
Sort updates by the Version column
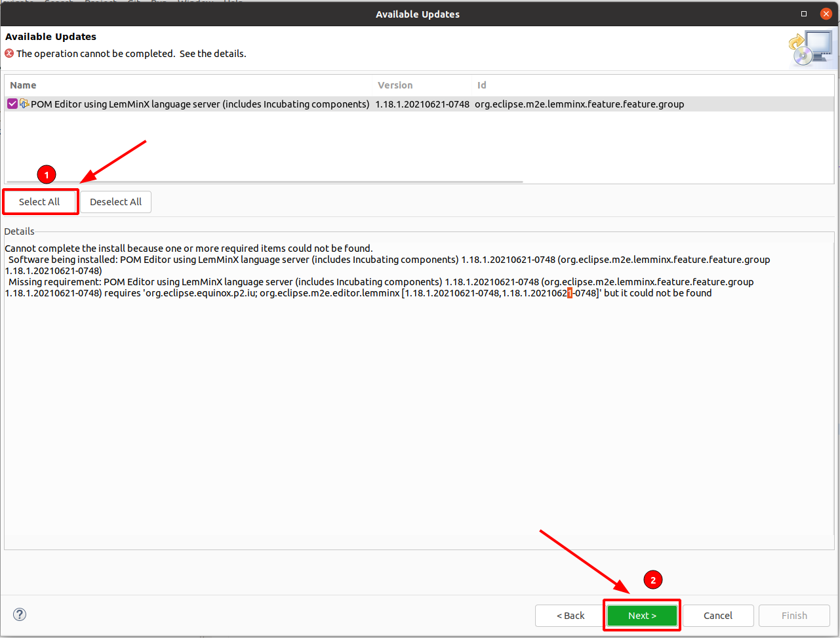(422, 85)
